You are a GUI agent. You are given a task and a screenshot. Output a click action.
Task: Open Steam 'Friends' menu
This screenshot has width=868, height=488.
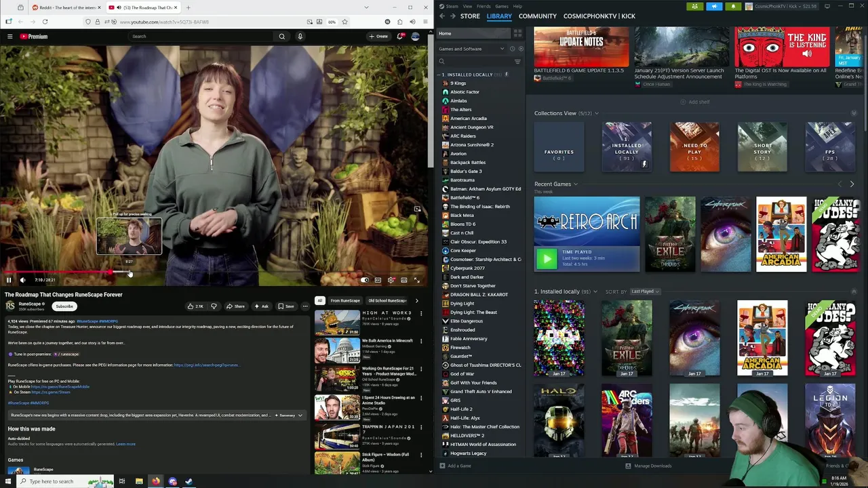click(484, 6)
